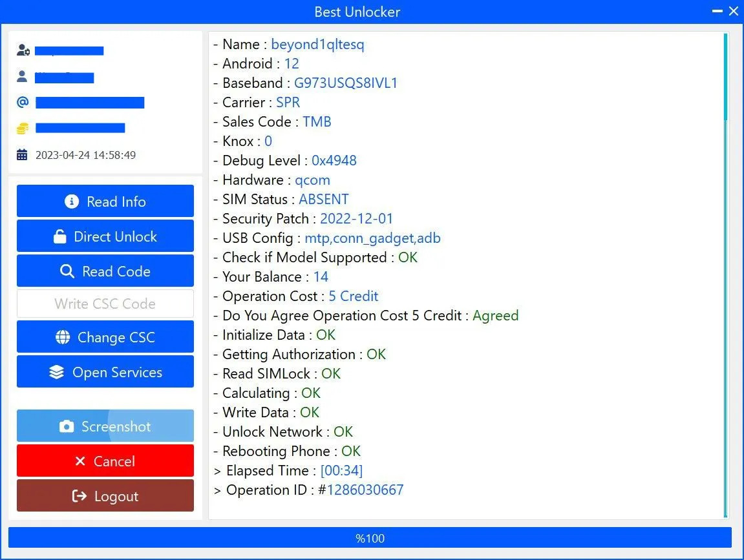Image resolution: width=744 pixels, height=560 pixels.
Task: Click debug level value 0x4948
Action: pyautogui.click(x=334, y=161)
